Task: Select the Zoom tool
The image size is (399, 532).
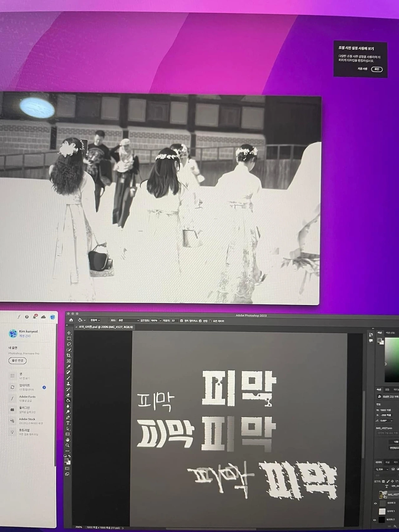Action: tap(68, 446)
